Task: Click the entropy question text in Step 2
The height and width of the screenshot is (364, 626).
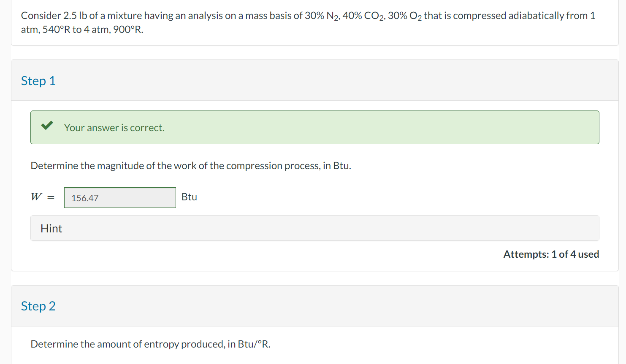Action: [x=150, y=344]
